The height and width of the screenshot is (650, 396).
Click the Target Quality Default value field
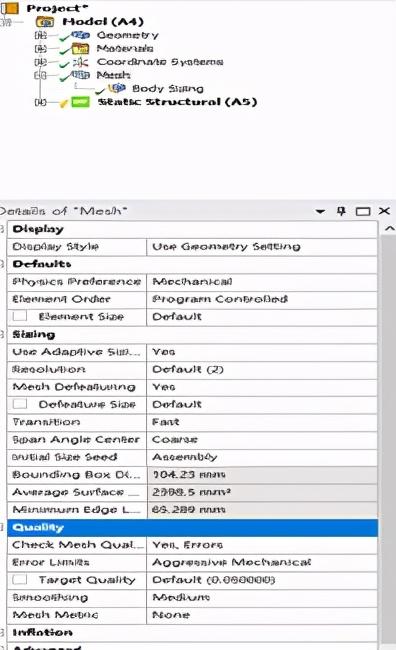262,580
